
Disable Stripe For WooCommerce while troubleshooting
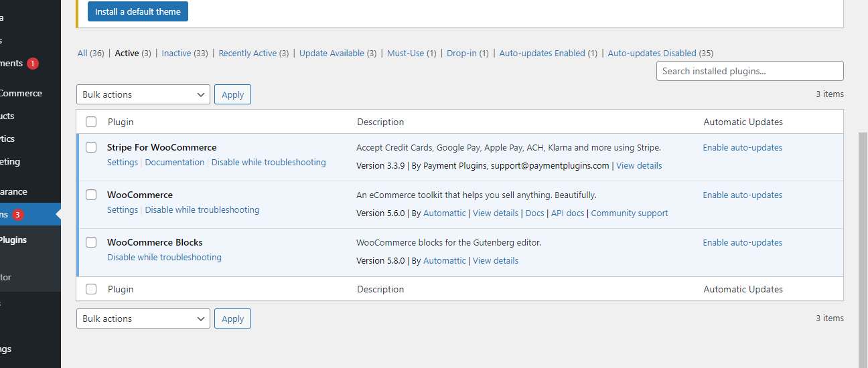[x=269, y=162]
